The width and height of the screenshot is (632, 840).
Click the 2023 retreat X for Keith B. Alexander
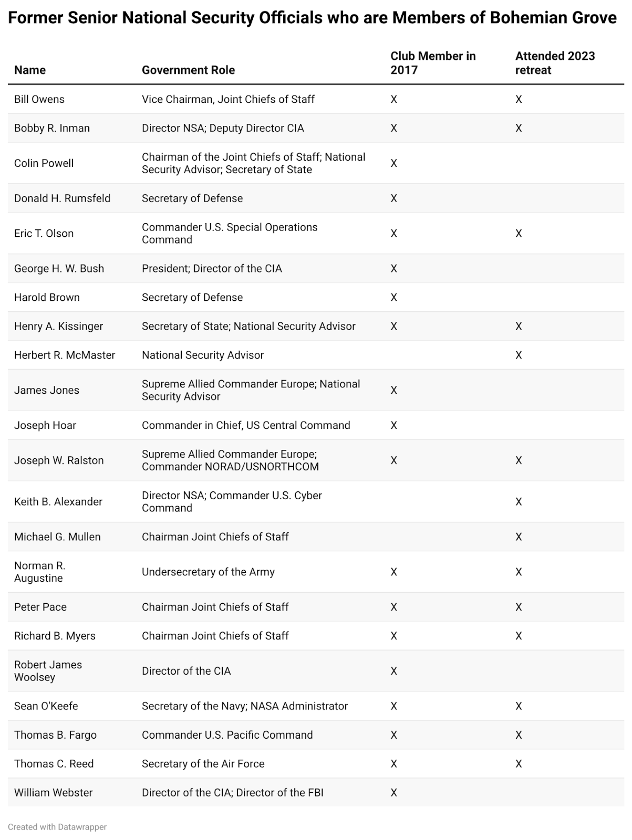click(519, 502)
